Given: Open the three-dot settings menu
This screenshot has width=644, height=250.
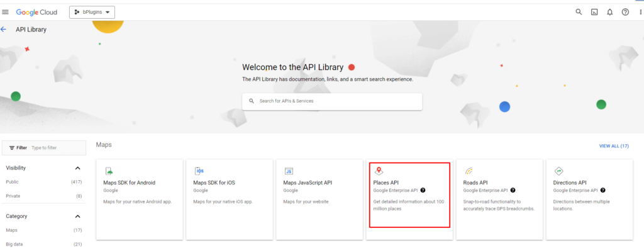Looking at the screenshot, I should click(640, 13).
